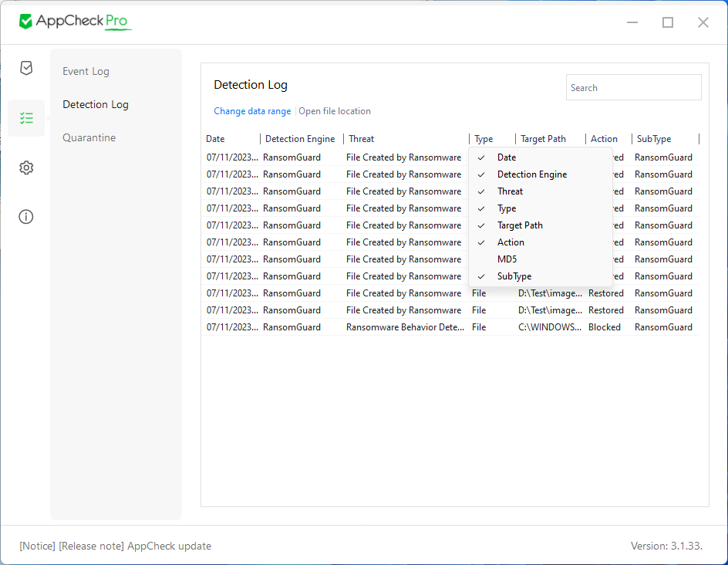Switch to the Event Log tab
The image size is (728, 565).
[86, 71]
